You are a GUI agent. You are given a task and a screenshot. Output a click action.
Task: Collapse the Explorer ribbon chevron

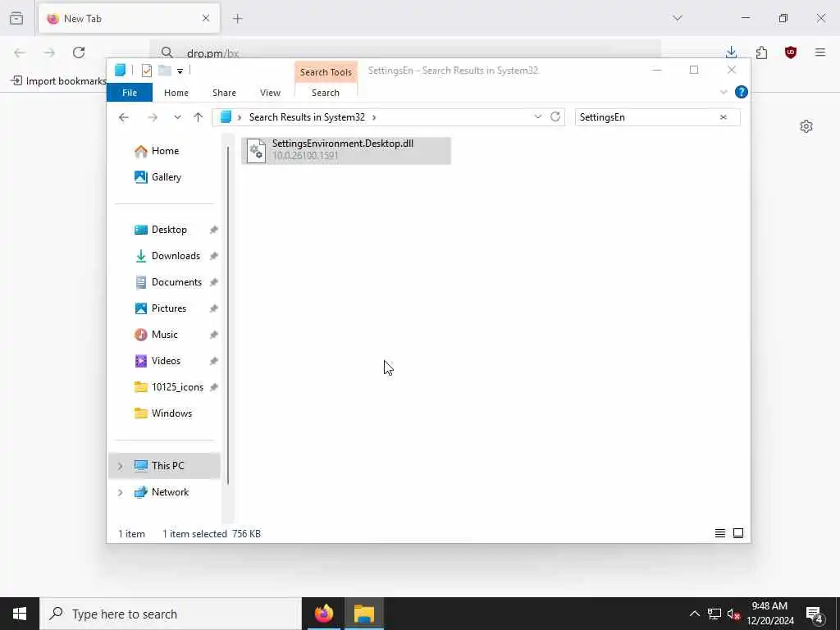724,92
